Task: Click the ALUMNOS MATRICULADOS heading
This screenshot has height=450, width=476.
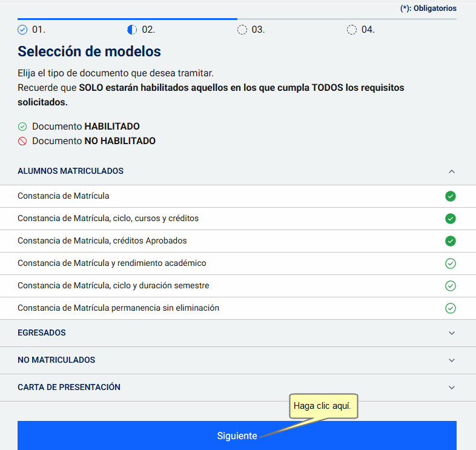Action: pos(71,171)
